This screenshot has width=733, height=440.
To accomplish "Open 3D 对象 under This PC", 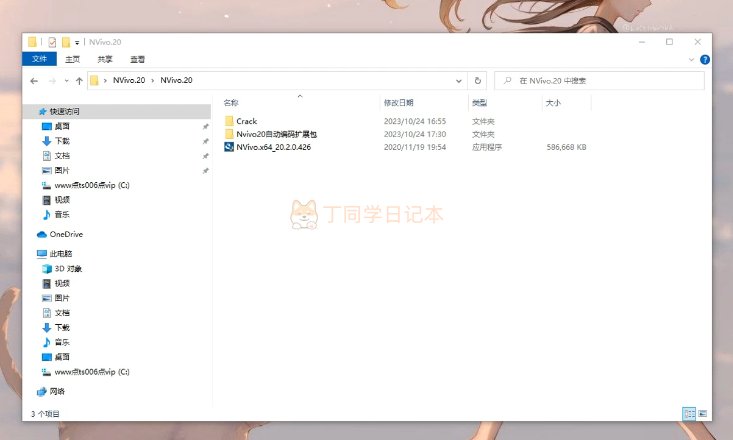I will click(x=68, y=268).
